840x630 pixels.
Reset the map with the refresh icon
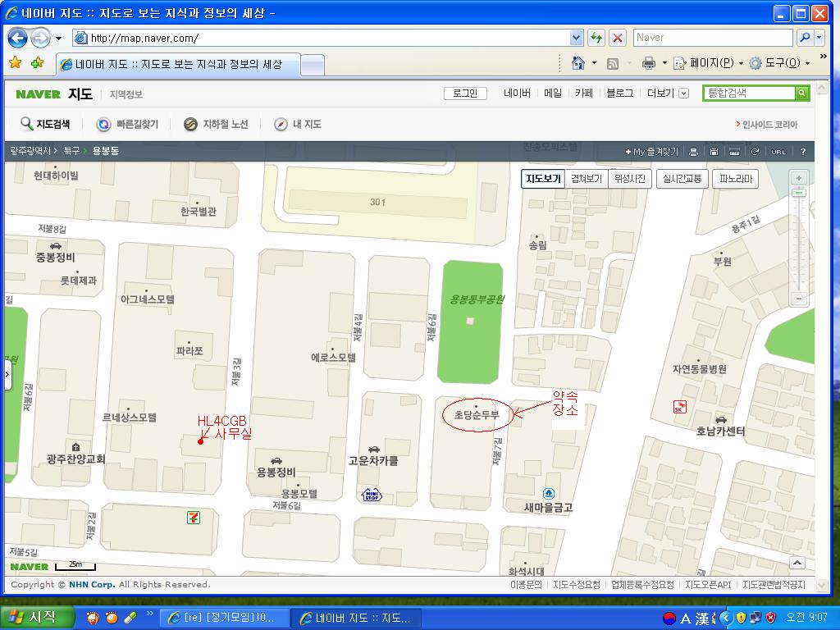click(x=755, y=152)
